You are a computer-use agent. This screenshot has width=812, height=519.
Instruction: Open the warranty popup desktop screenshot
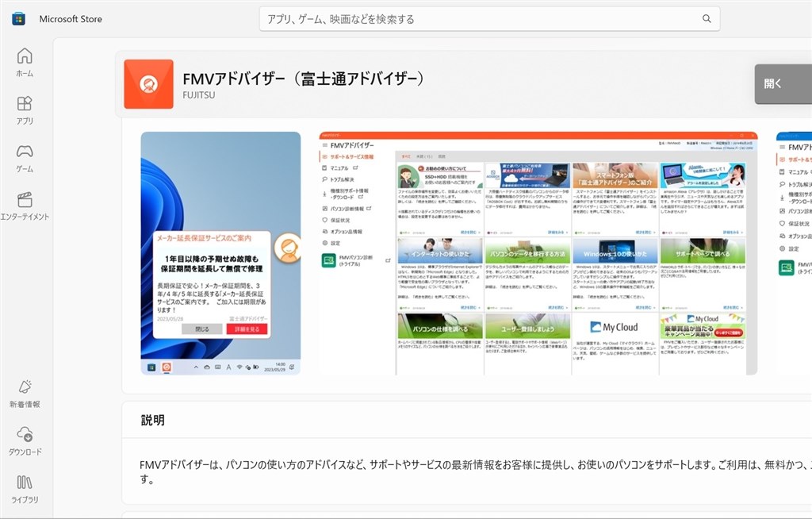click(220, 253)
